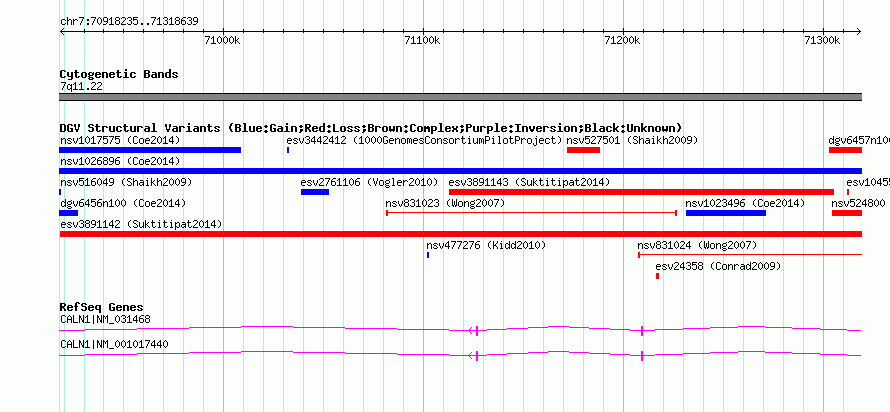Open esv3442412 (1000GenomesConsortiumPilotProject) label
890x412 pixels.
(424, 140)
